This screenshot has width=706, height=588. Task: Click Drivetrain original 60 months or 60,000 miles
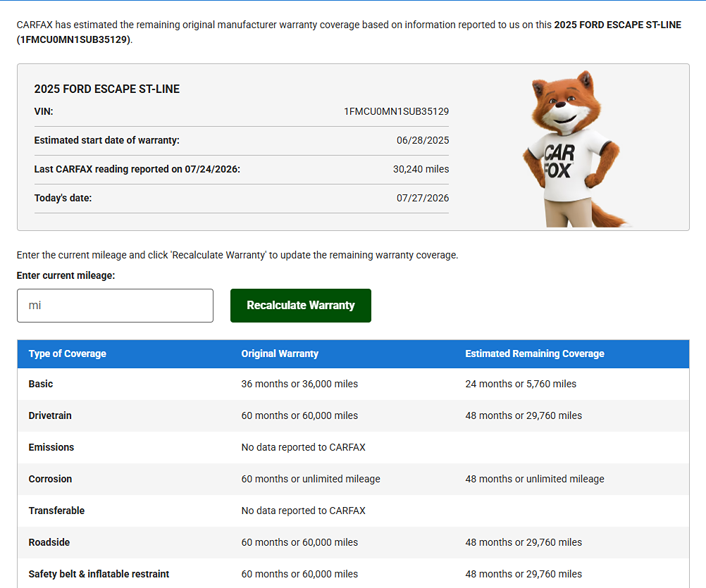tap(299, 415)
